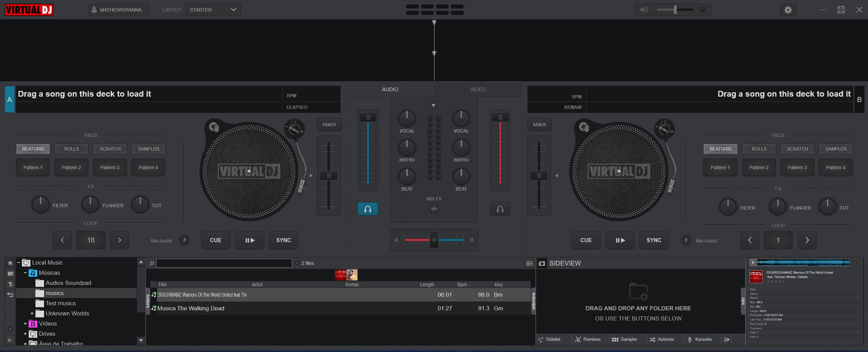Switch to the AUDIO mixer tab
The height and width of the screenshot is (352, 868).
390,90
